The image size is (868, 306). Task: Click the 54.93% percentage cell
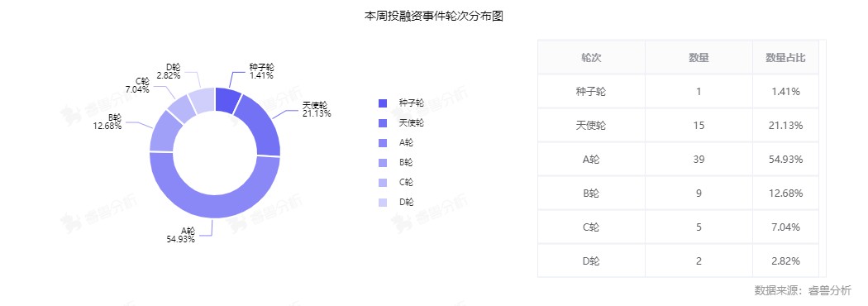point(785,160)
